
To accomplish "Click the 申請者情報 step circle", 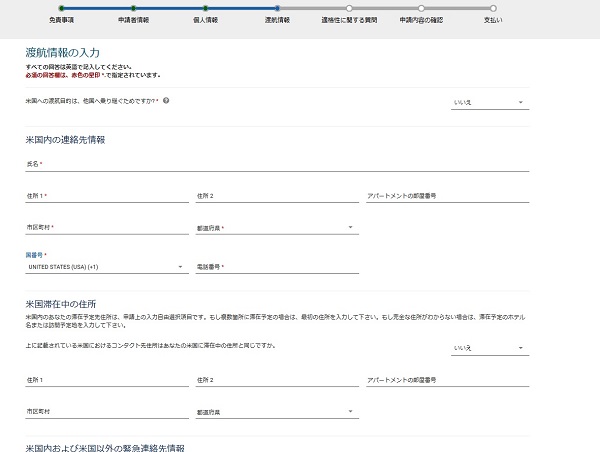I will (x=133, y=8).
